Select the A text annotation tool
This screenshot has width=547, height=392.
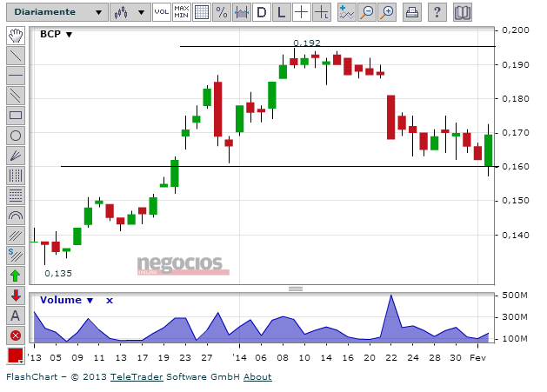(x=16, y=316)
